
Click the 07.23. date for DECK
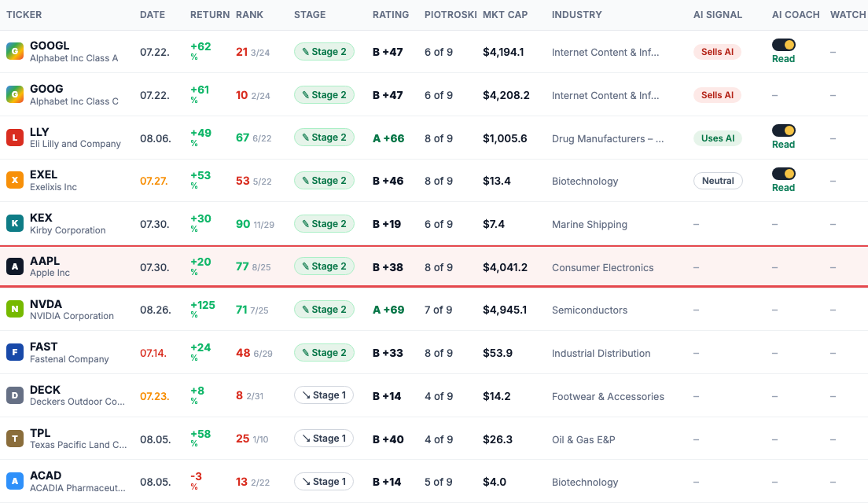coord(154,396)
